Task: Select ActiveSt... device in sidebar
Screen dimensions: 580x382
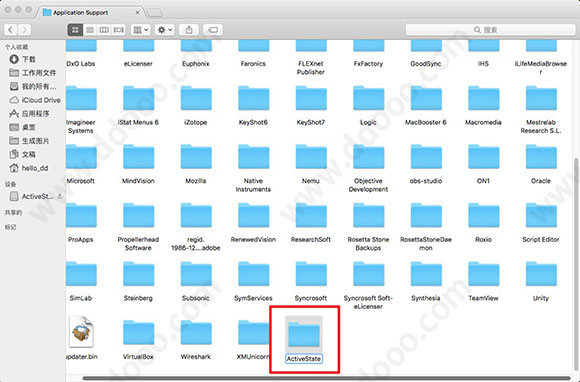Action: tap(32, 196)
